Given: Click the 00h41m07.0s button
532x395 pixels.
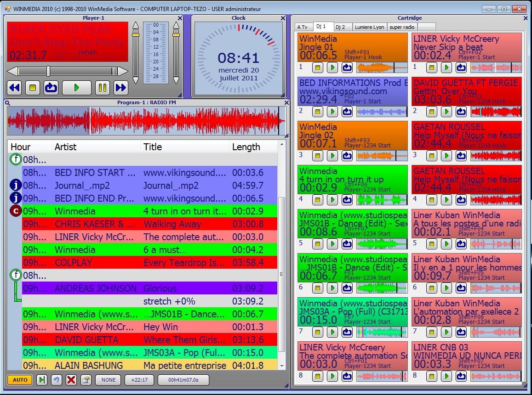Looking at the screenshot, I should click(x=183, y=380).
